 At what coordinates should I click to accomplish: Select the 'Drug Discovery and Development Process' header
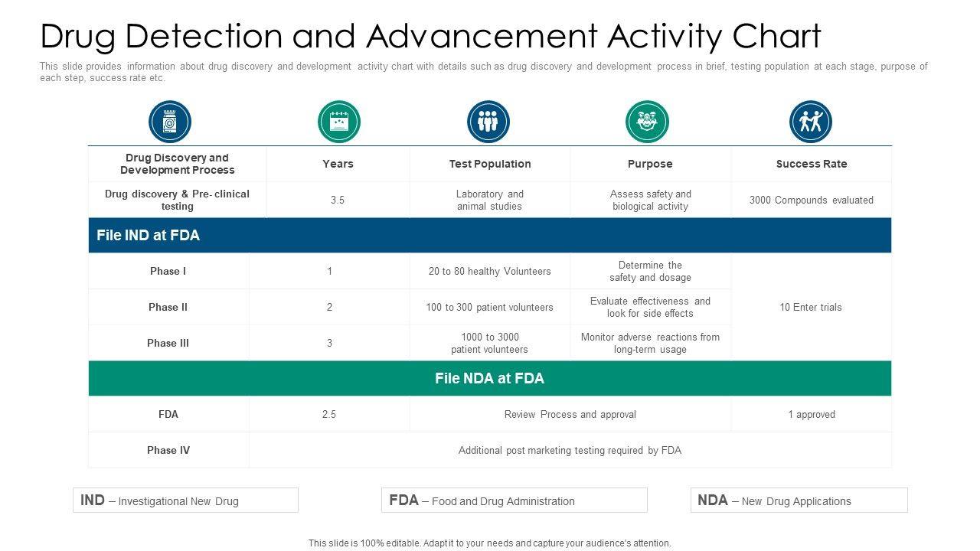tap(178, 164)
